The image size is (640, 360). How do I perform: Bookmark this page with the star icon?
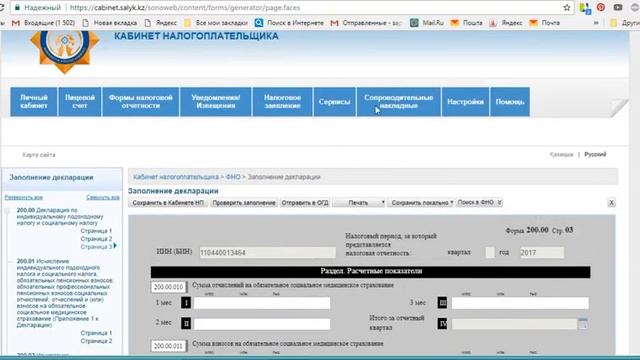[x=567, y=7]
